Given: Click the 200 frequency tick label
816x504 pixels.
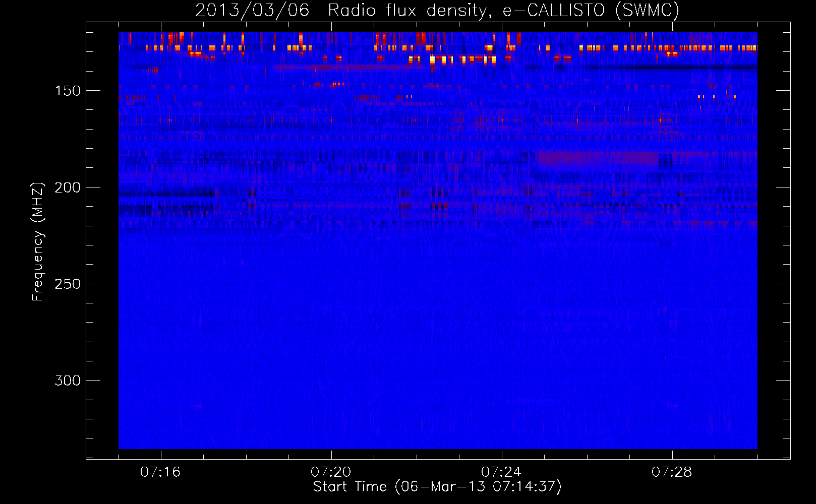Looking at the screenshot, I should pyautogui.click(x=68, y=188).
